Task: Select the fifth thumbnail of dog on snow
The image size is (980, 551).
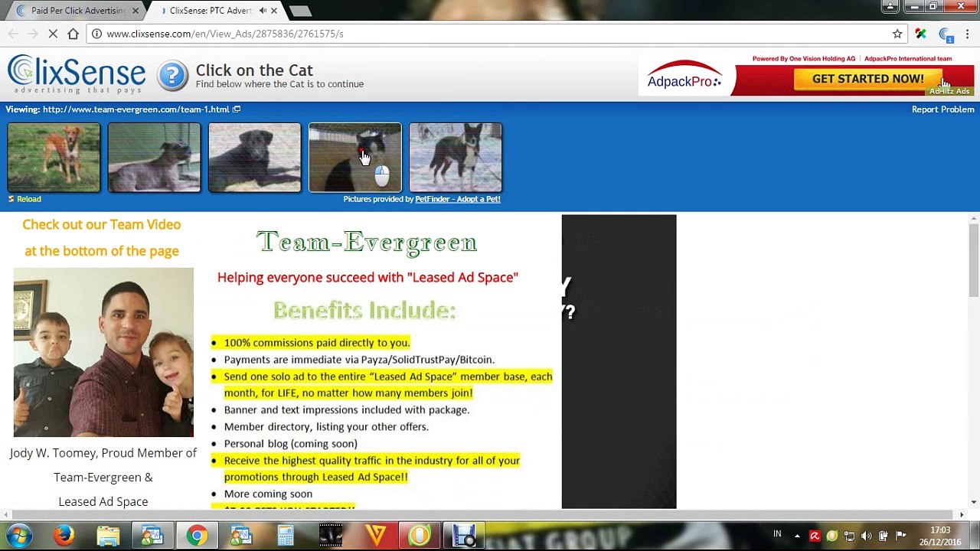Action: click(455, 157)
